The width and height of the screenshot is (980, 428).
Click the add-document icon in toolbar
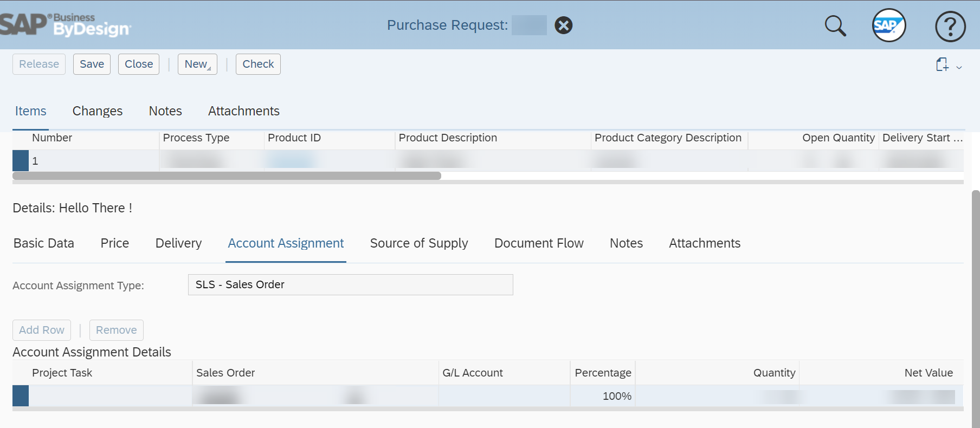click(942, 64)
